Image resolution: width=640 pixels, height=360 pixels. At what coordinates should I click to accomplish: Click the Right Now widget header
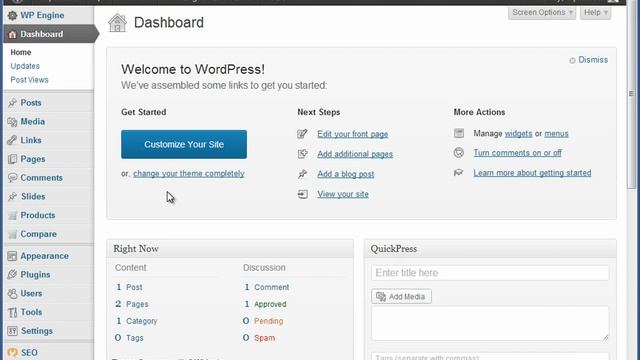click(x=230, y=249)
